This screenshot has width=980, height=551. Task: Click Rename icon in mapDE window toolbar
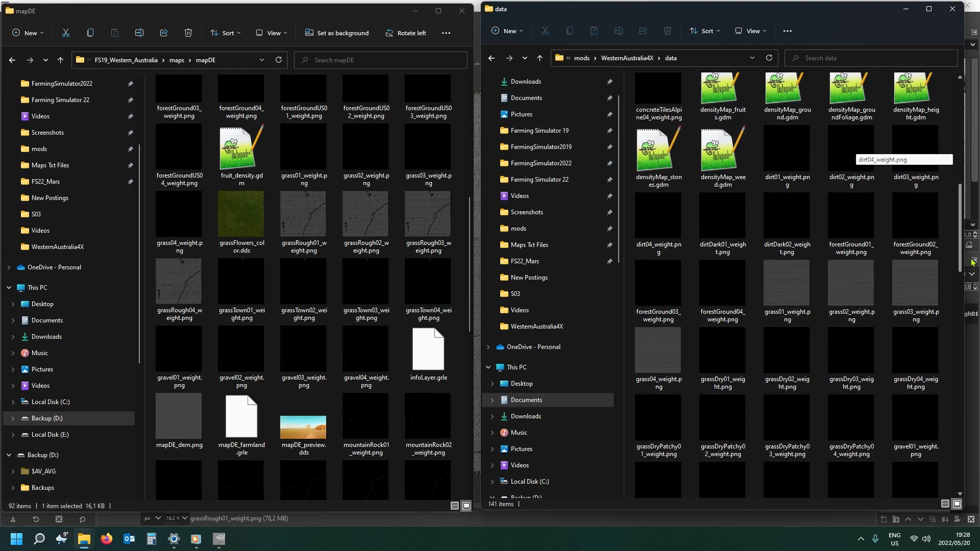(139, 33)
